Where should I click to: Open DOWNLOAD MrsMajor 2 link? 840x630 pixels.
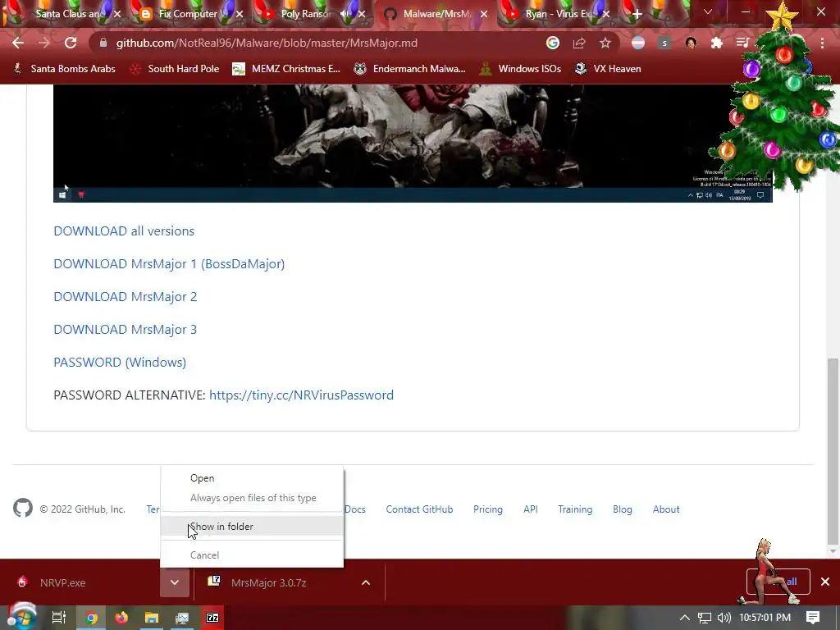126,296
